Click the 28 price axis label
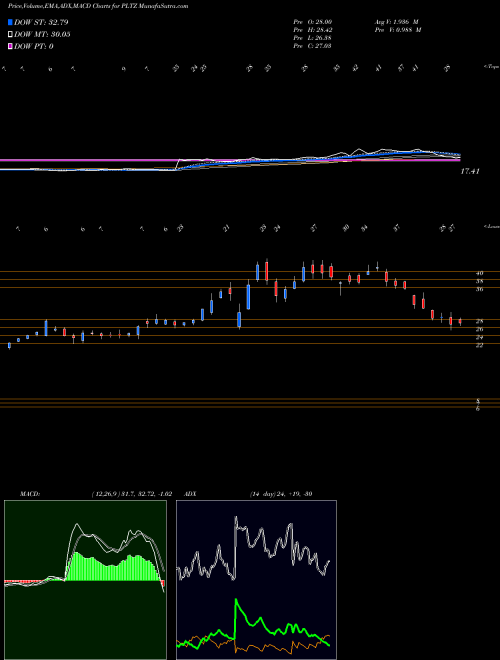Screen dimensions: 500x660 (x=479, y=322)
